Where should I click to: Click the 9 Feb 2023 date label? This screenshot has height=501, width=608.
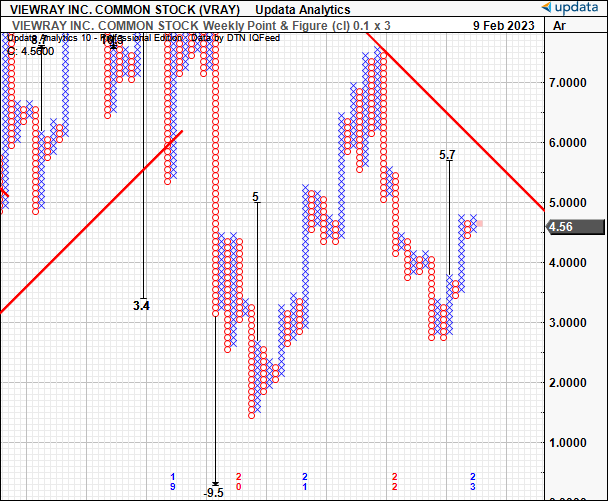click(504, 26)
